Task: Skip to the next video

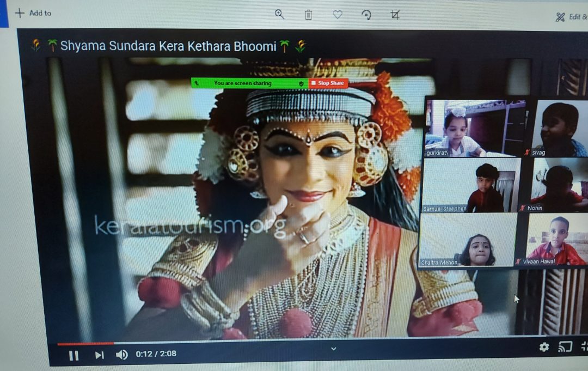Action: [100, 355]
